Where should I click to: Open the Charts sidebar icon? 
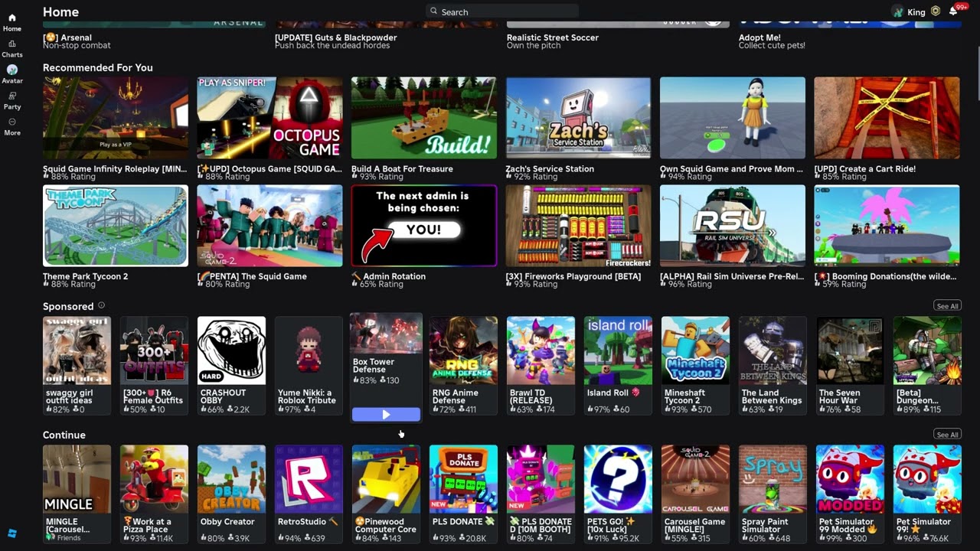coord(11,44)
